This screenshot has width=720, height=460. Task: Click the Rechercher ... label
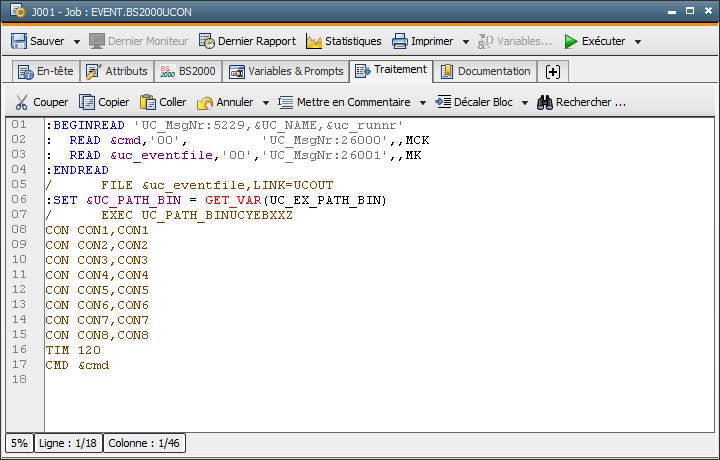pyautogui.click(x=591, y=102)
